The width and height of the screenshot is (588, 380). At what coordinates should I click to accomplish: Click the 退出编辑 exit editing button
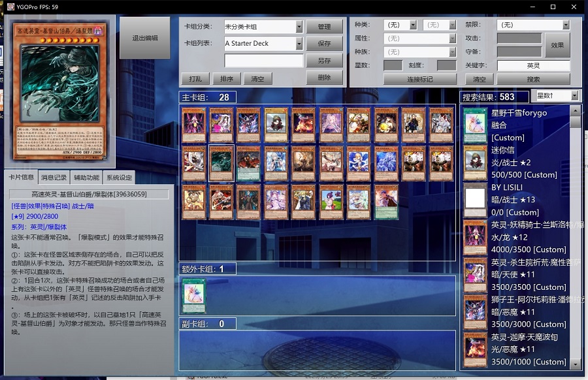144,38
